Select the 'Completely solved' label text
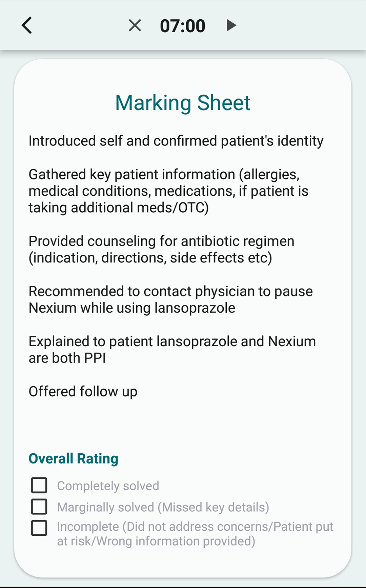The height and width of the screenshot is (588, 366). click(x=108, y=486)
